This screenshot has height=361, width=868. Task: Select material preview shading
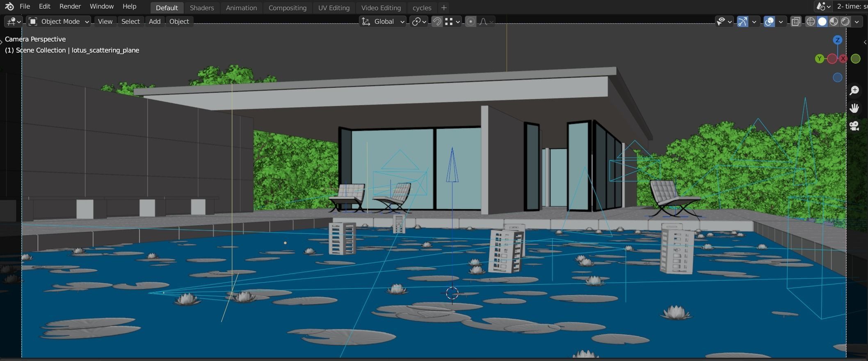(834, 21)
